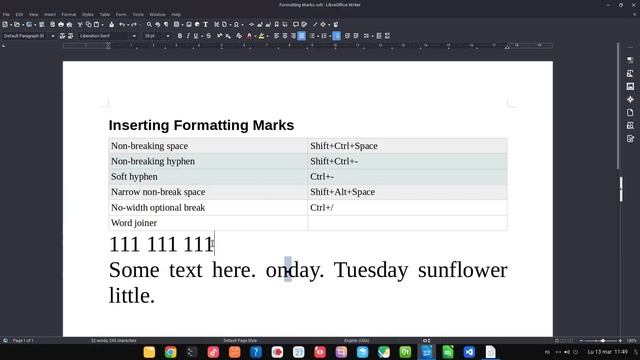640x360 pixels.
Task: Apply superscript formatting icon
Action: coord(220,36)
